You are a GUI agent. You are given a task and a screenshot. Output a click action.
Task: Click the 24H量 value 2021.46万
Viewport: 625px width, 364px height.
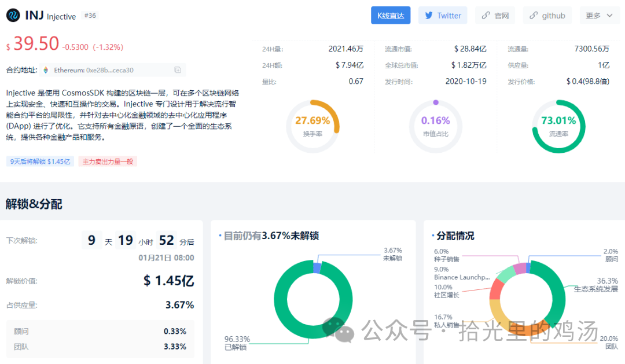point(346,49)
